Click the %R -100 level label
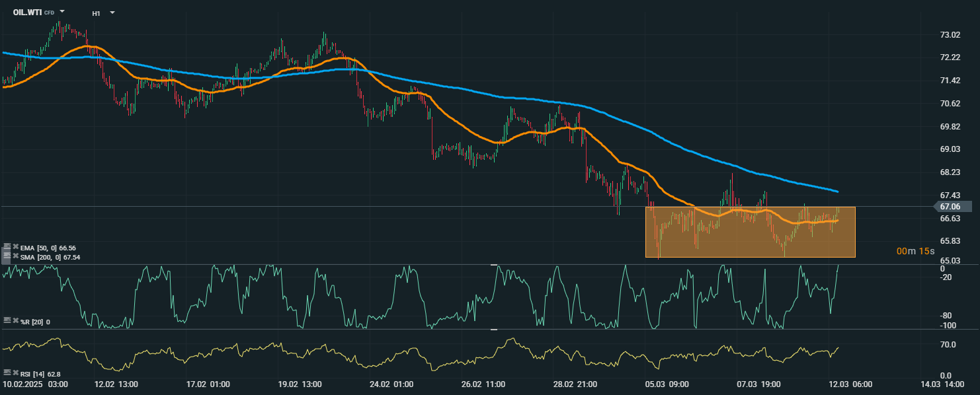The width and height of the screenshot is (980, 395). (948, 325)
